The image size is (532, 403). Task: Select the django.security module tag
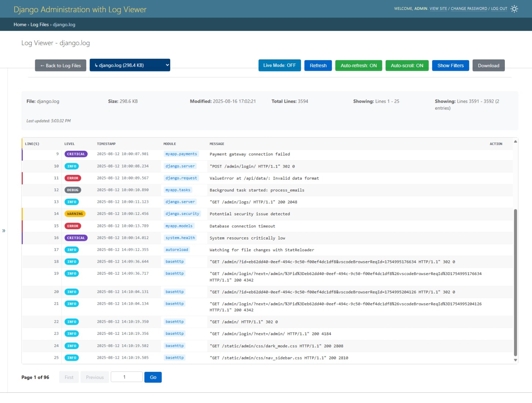pos(182,214)
